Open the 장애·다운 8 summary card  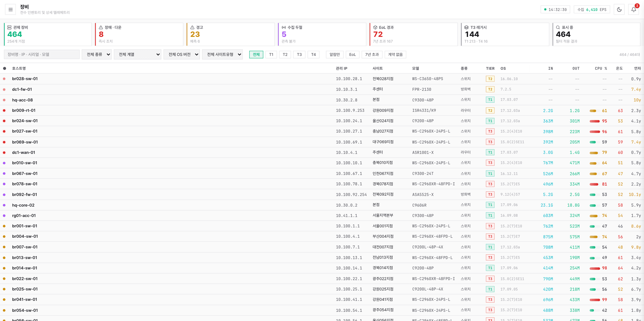(139, 34)
